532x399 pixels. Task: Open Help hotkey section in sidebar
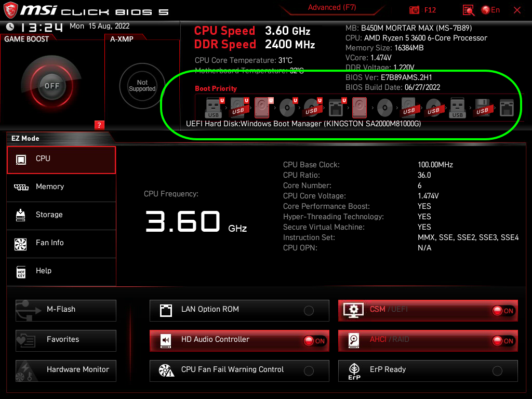[61, 272]
